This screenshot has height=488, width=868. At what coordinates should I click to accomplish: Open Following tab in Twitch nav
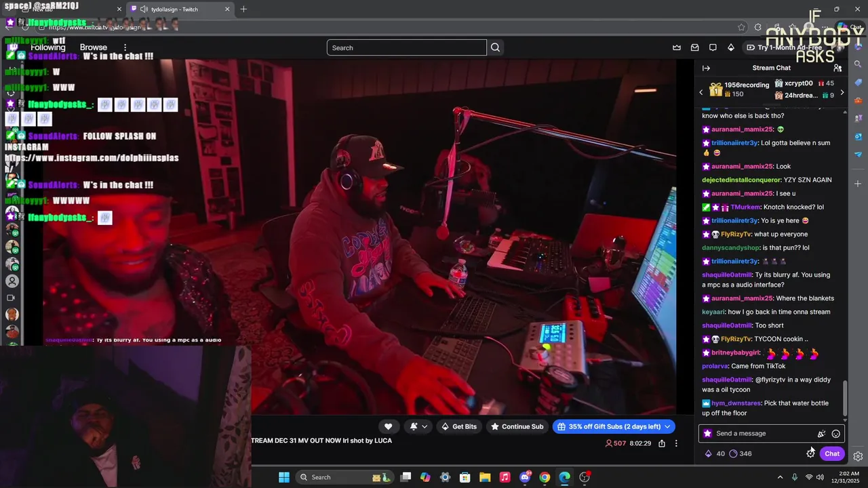(x=47, y=47)
